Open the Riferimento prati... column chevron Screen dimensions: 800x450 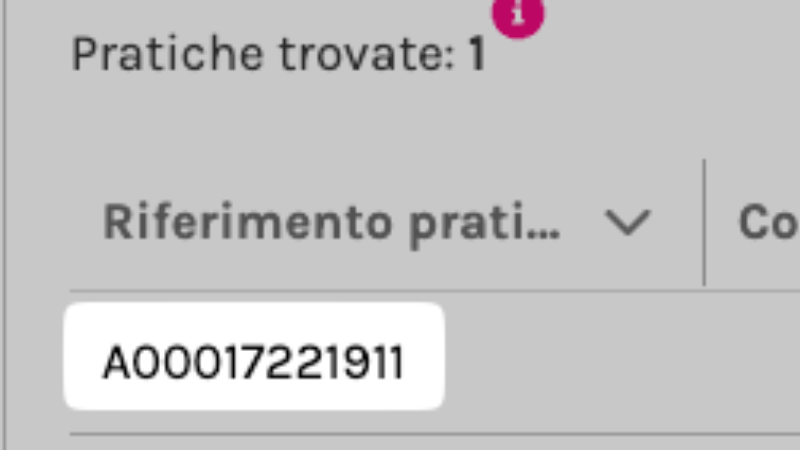tap(628, 222)
